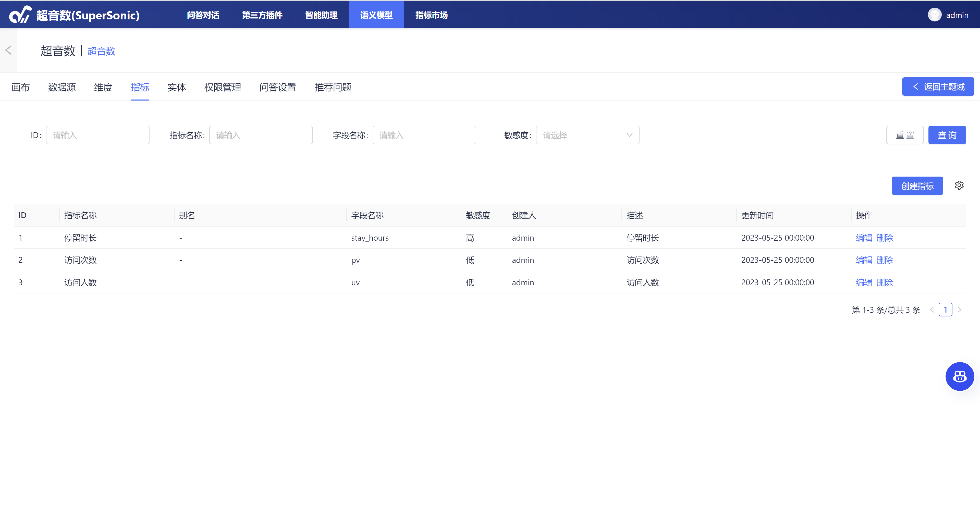Open table settings gear icon
The image size is (980, 518).
click(x=959, y=185)
